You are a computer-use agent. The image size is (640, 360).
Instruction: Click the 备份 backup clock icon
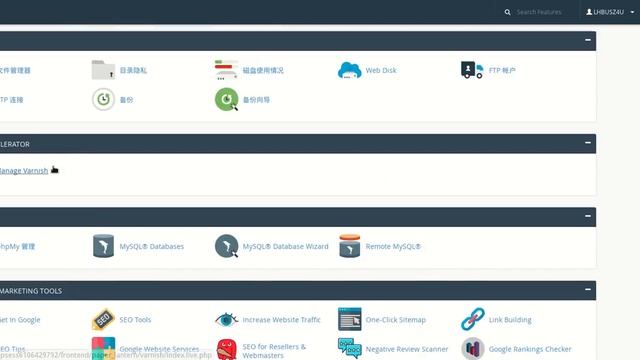(103, 99)
